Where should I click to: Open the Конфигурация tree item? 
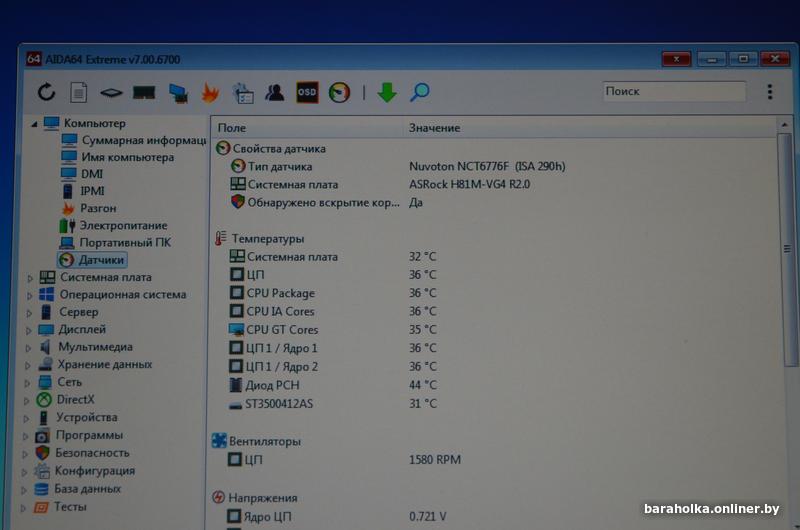(x=84, y=471)
